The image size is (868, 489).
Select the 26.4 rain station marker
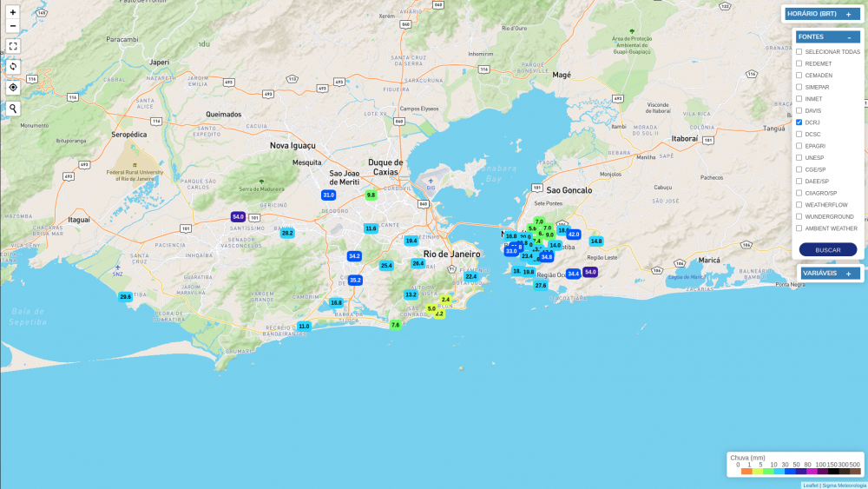pos(418,263)
